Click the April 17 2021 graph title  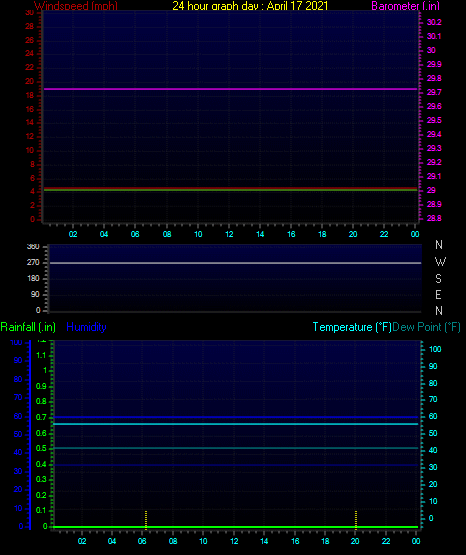(250, 6)
